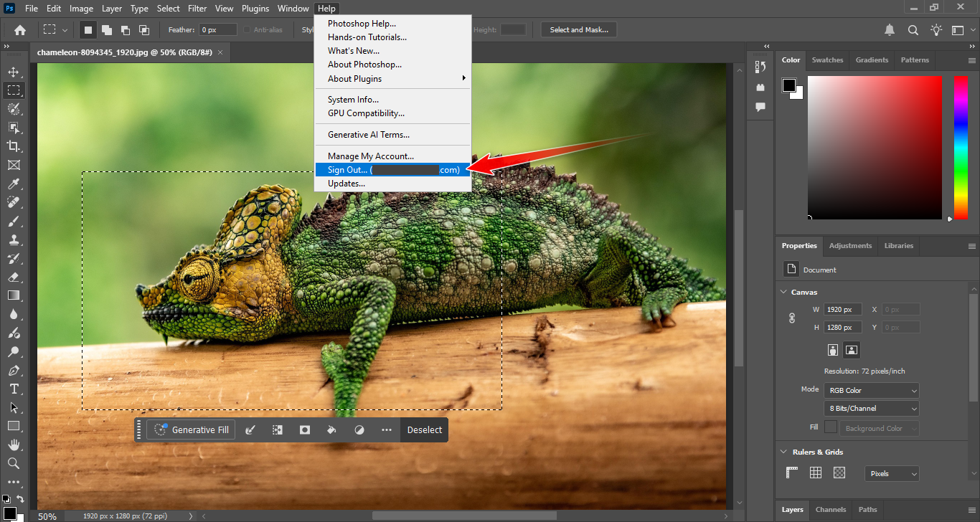Screen dimensions: 980x522
Task: Select the Zoom tool in the toolbar
Action: (x=13, y=463)
